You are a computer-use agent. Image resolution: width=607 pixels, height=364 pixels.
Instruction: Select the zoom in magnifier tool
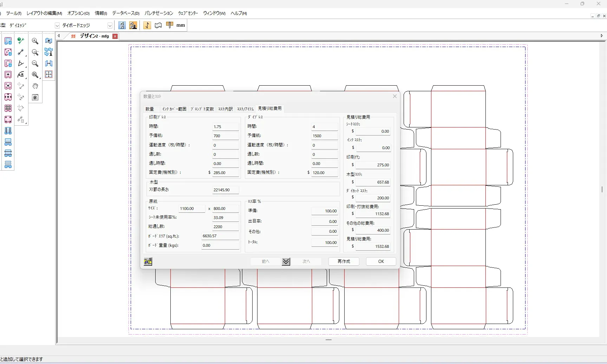[x=35, y=41]
